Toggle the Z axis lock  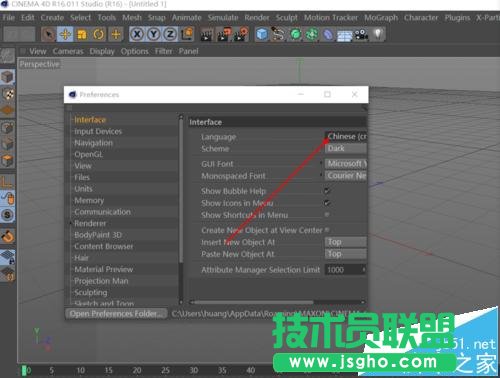point(170,34)
